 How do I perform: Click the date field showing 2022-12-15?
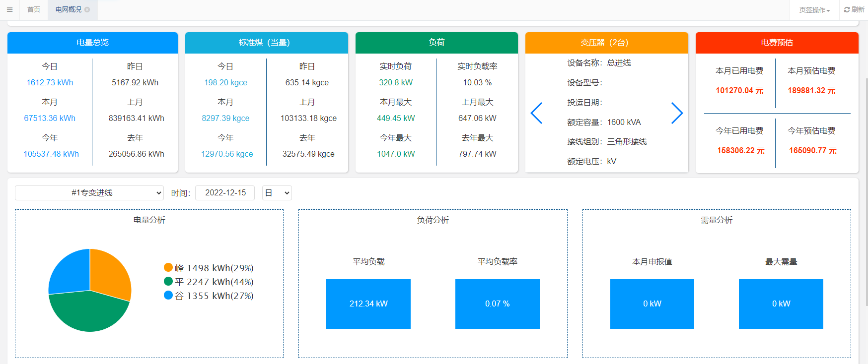[x=225, y=193]
